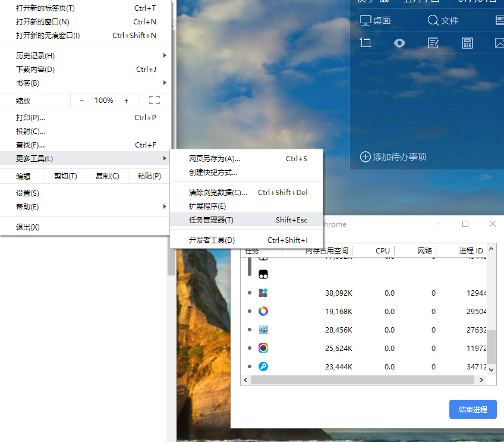This screenshot has width=504, height=442.
Task: Click the 添加待办事项 link text
Action: coord(399,156)
